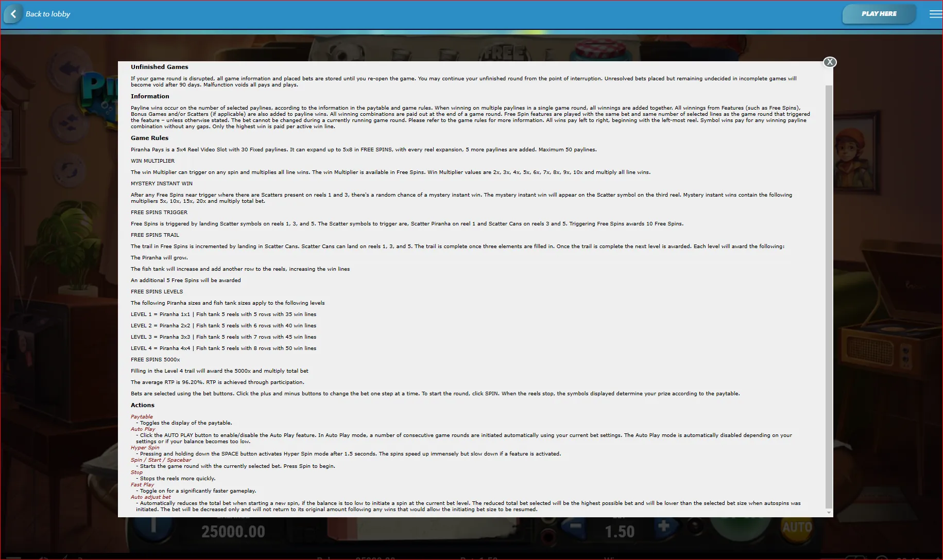Click the LEVEL 4 Piranha 4x4 line
Screen dimensions: 943x560
224,348
